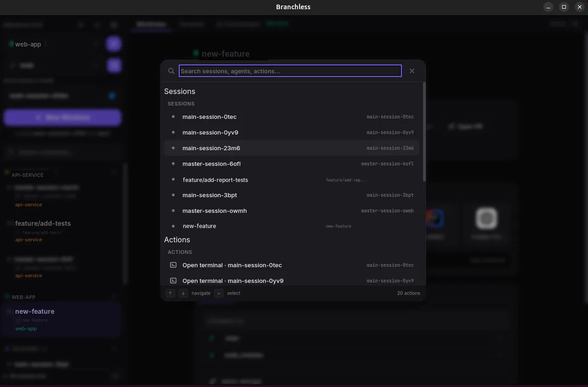The height and width of the screenshot is (387, 588).
Task: Click the new-feature title in main panel
Action: (x=226, y=54)
